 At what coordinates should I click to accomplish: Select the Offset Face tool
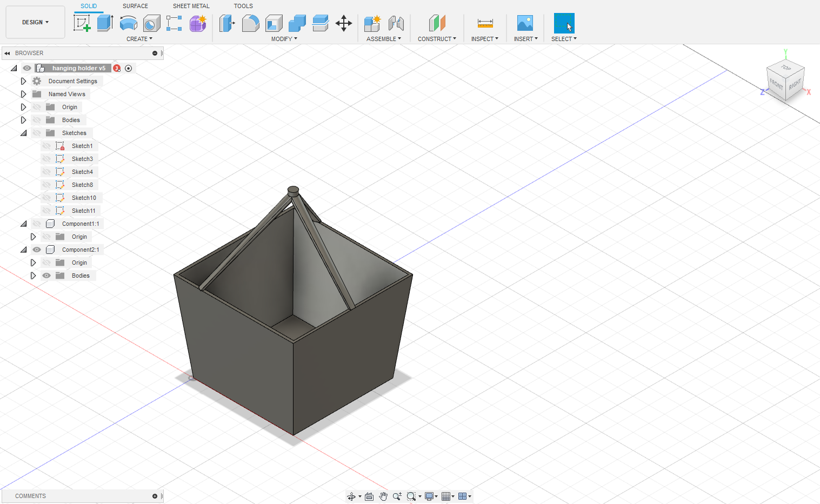(x=321, y=23)
